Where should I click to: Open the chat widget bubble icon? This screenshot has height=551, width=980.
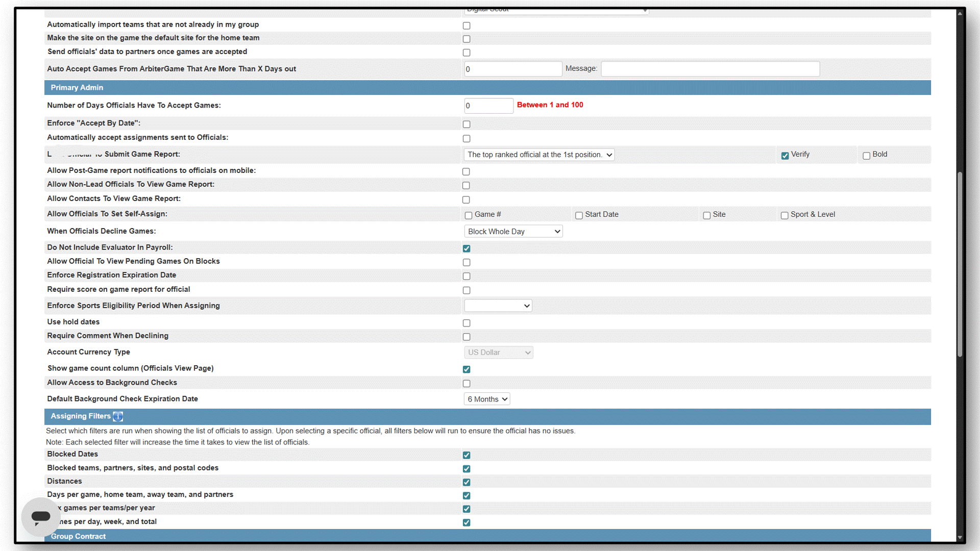coord(40,517)
